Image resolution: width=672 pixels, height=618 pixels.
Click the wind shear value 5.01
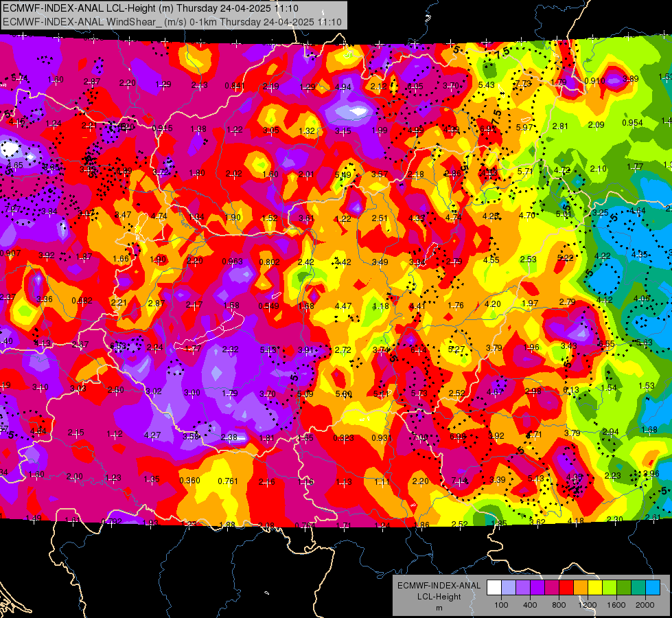(564, 214)
